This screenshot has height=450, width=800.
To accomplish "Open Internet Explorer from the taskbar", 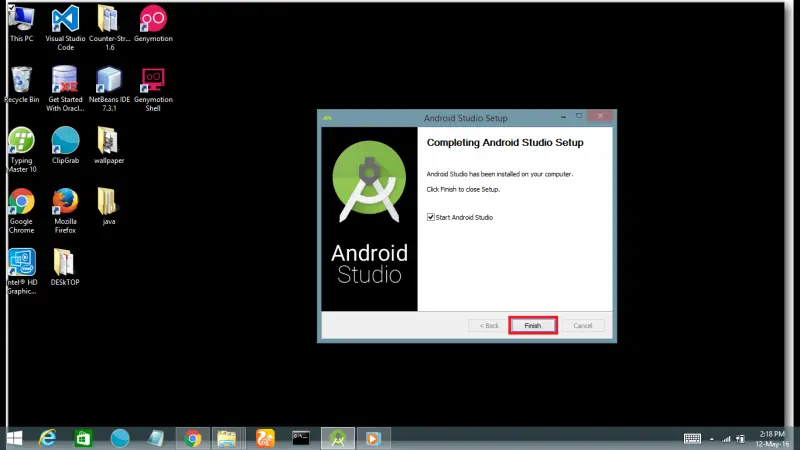I will [47, 438].
